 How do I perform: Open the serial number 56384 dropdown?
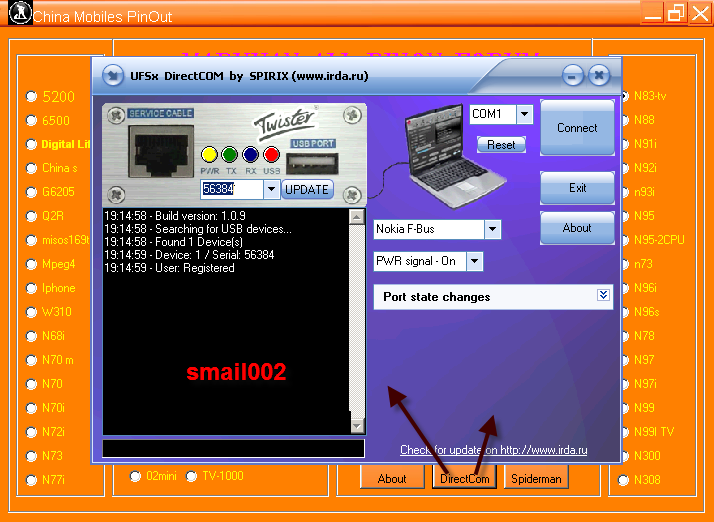click(271, 189)
